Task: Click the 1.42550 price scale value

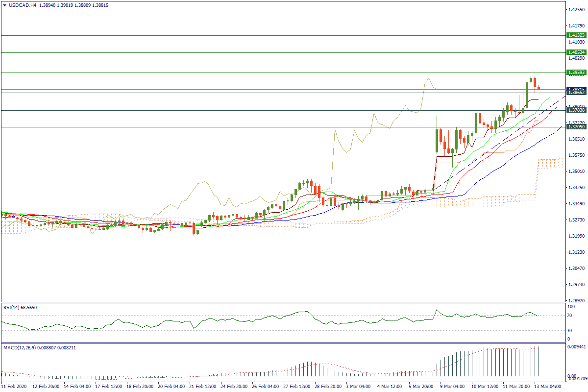Action: click(576, 9)
